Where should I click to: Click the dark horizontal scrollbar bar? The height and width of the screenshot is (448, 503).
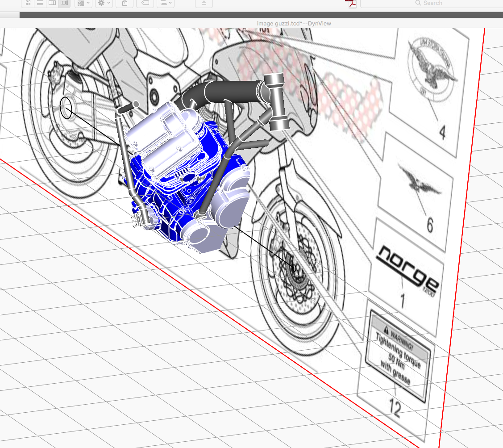tap(261, 15)
